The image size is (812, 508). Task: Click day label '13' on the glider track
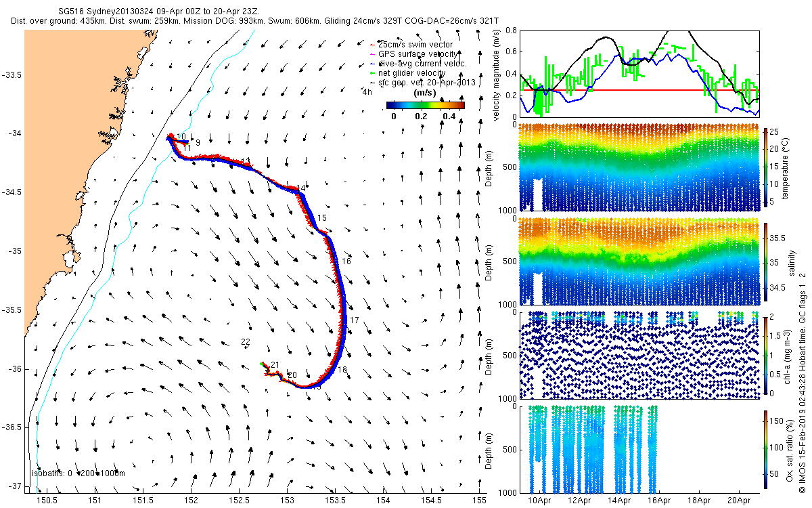tap(246, 161)
